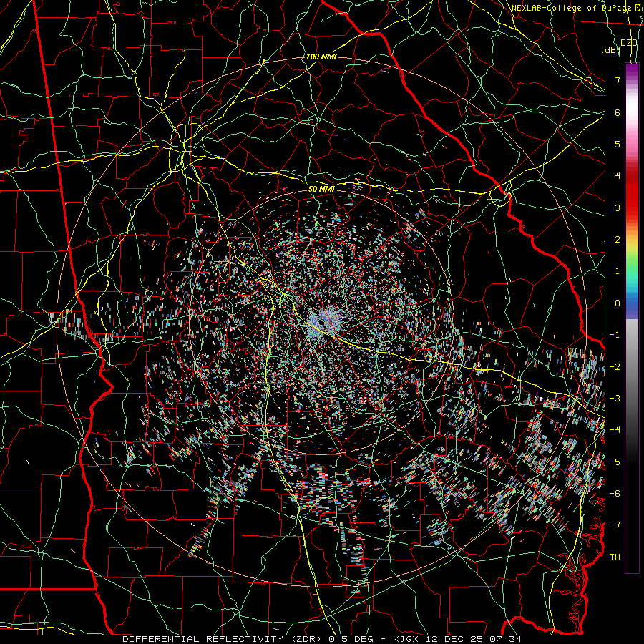644x644 pixels.
Task: Click the "[dB]" units label
Action: coord(611,49)
